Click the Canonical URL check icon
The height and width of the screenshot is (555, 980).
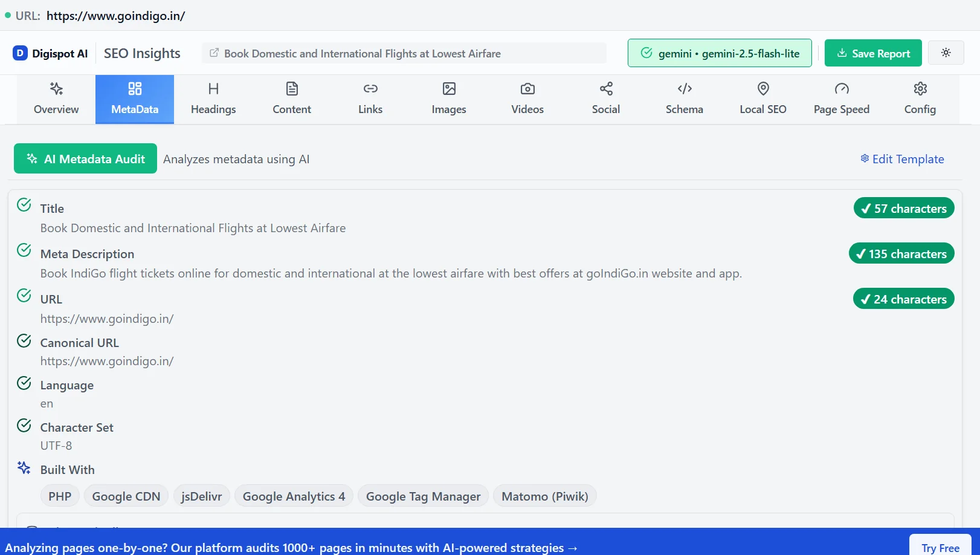click(24, 341)
